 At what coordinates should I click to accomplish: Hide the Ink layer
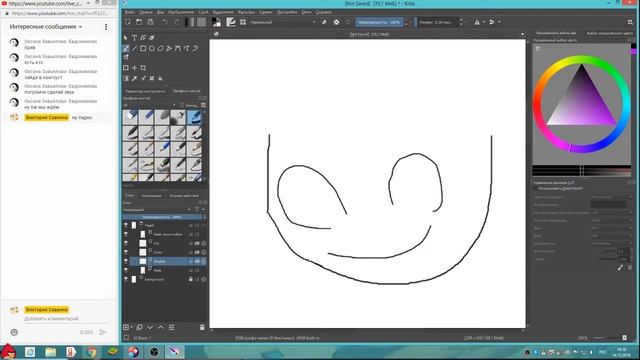tap(126, 243)
